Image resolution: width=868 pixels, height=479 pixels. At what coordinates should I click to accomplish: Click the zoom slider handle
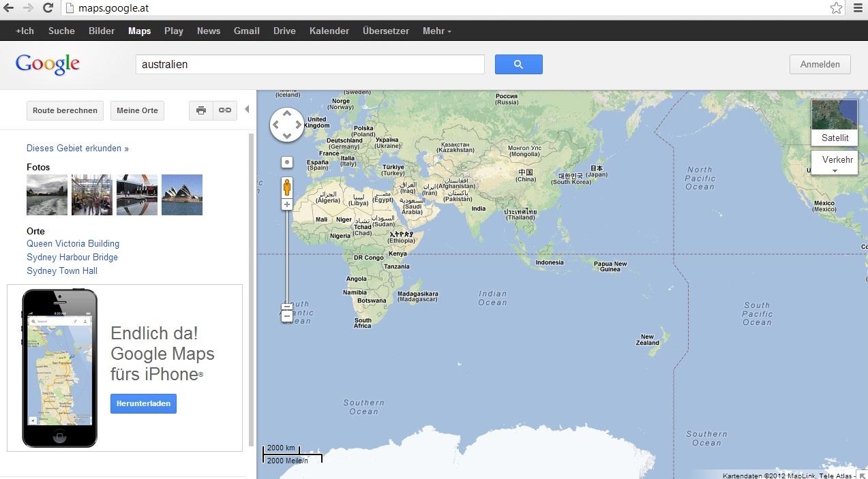tap(287, 307)
